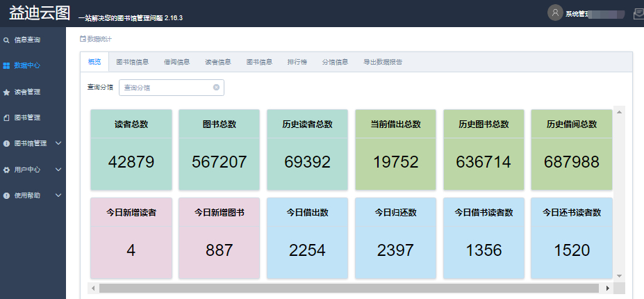This screenshot has height=299, width=644.
Task: Click the 用户中心 gear icon
Action: (6, 170)
